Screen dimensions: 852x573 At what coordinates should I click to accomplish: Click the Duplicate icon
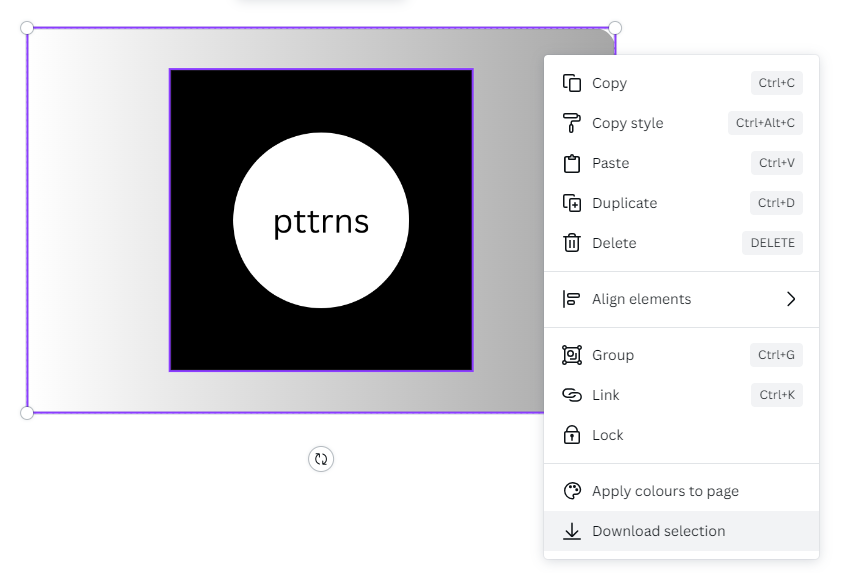pos(572,203)
